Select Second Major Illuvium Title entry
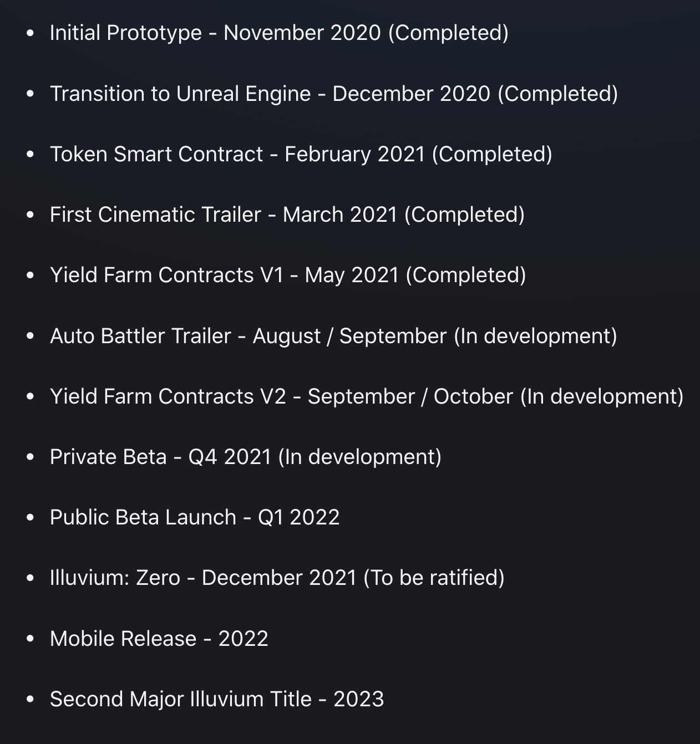Image resolution: width=700 pixels, height=744 pixels. coord(217,699)
